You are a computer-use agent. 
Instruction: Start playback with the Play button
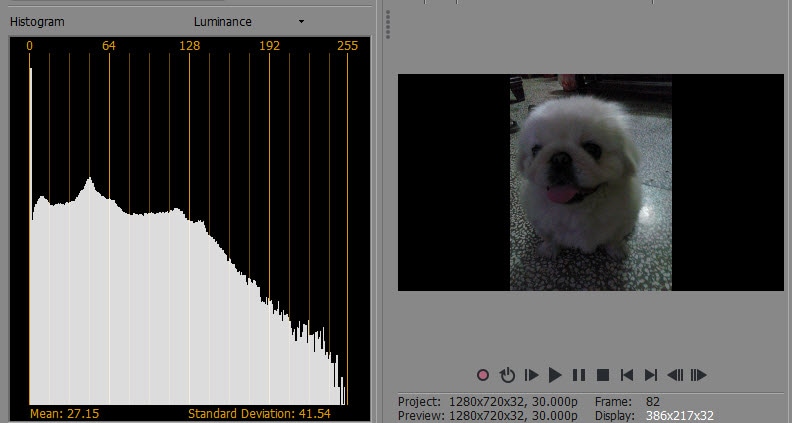tap(555, 375)
